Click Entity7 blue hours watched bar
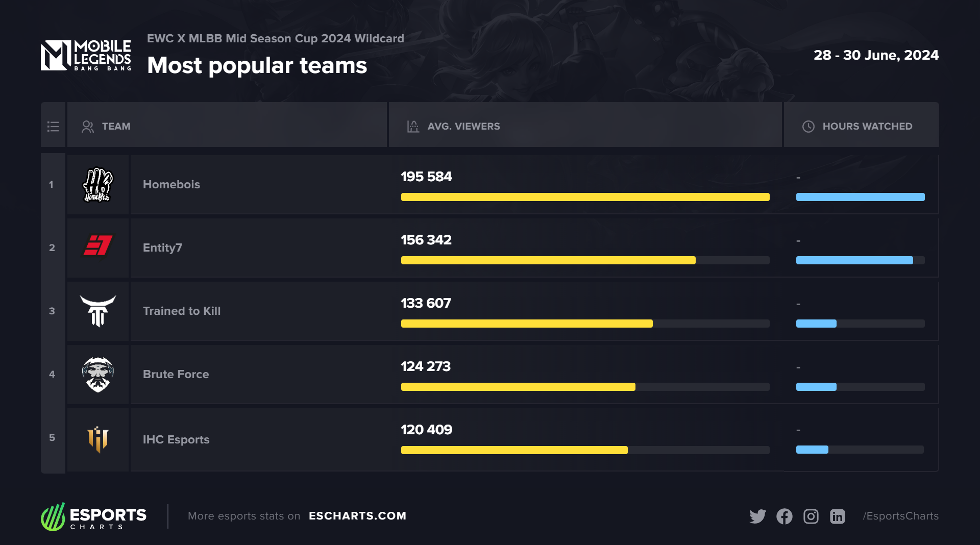This screenshot has width=980, height=545. (x=854, y=260)
